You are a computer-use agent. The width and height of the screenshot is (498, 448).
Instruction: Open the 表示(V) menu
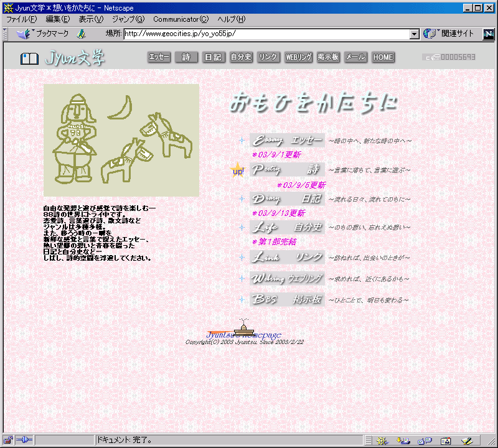(x=91, y=19)
